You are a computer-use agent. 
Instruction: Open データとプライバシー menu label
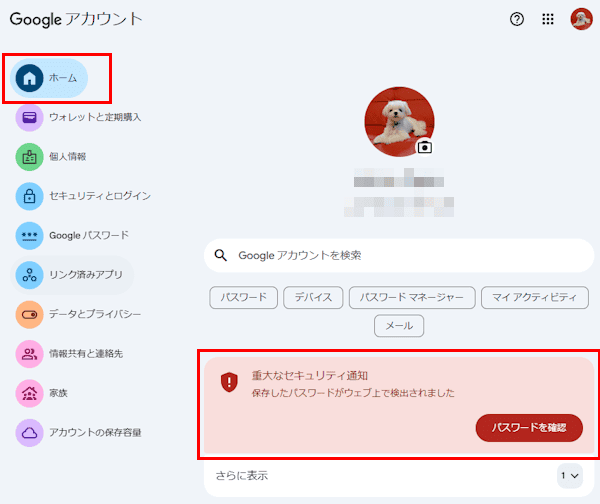(95, 314)
